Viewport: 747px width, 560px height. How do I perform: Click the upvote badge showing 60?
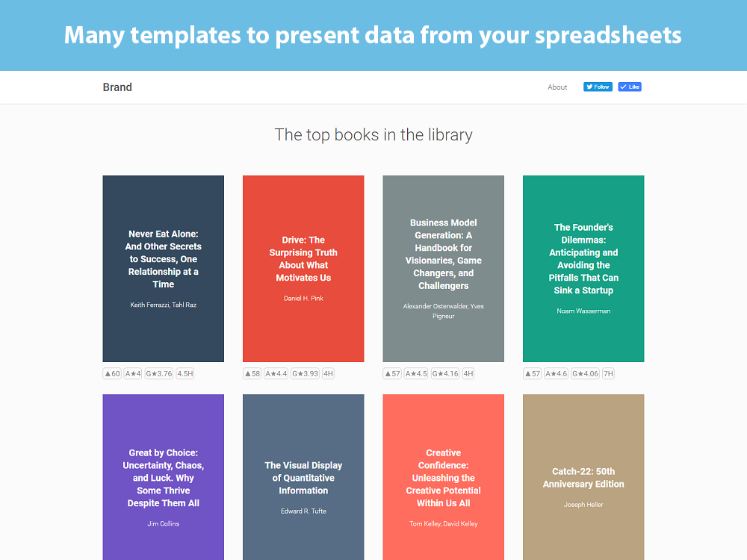[113, 374]
